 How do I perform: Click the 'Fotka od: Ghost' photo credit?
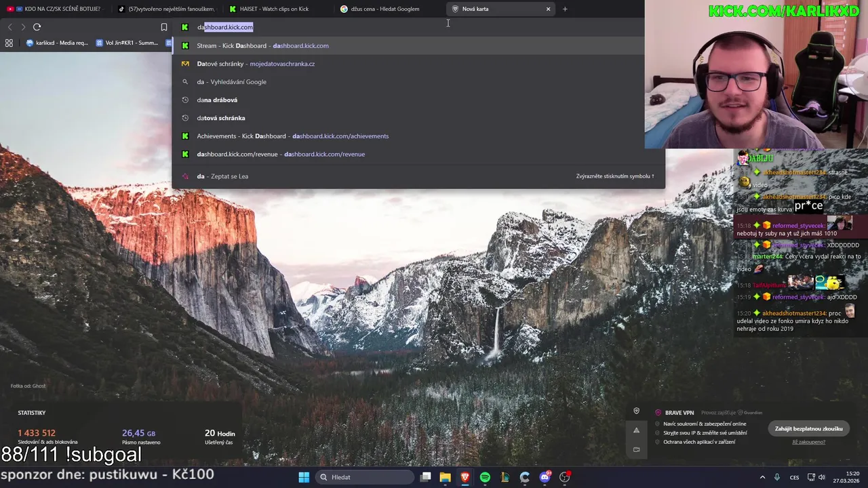[x=28, y=386]
